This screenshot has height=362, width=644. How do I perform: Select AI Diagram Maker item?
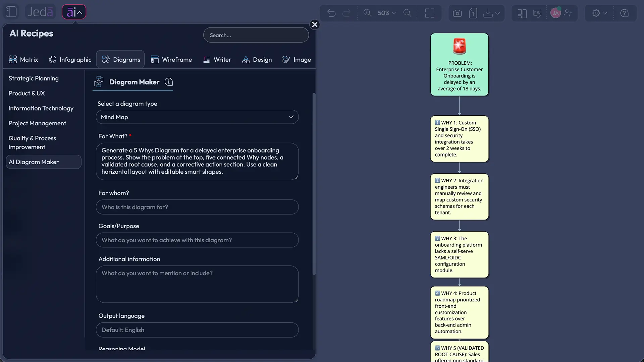(44, 162)
